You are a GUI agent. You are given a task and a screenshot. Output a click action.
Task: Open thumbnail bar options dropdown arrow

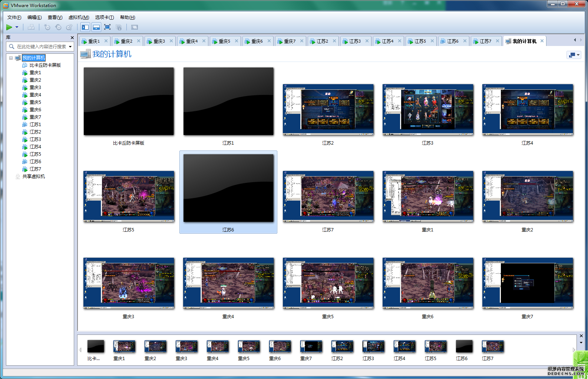click(x=581, y=343)
